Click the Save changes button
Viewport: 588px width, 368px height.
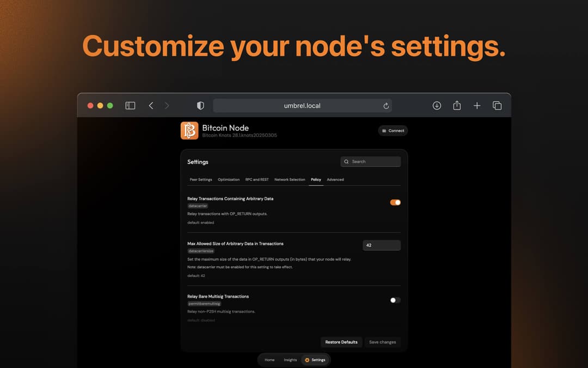pos(382,342)
